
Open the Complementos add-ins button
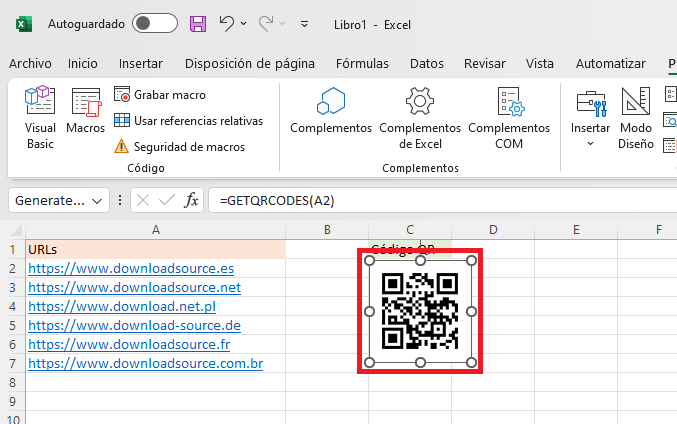(x=331, y=111)
